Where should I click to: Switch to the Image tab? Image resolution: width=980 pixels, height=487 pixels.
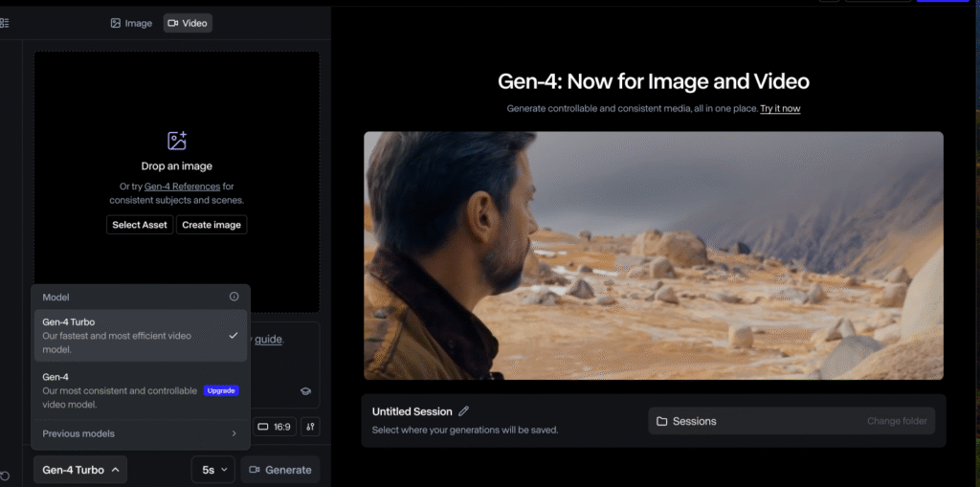tap(131, 23)
